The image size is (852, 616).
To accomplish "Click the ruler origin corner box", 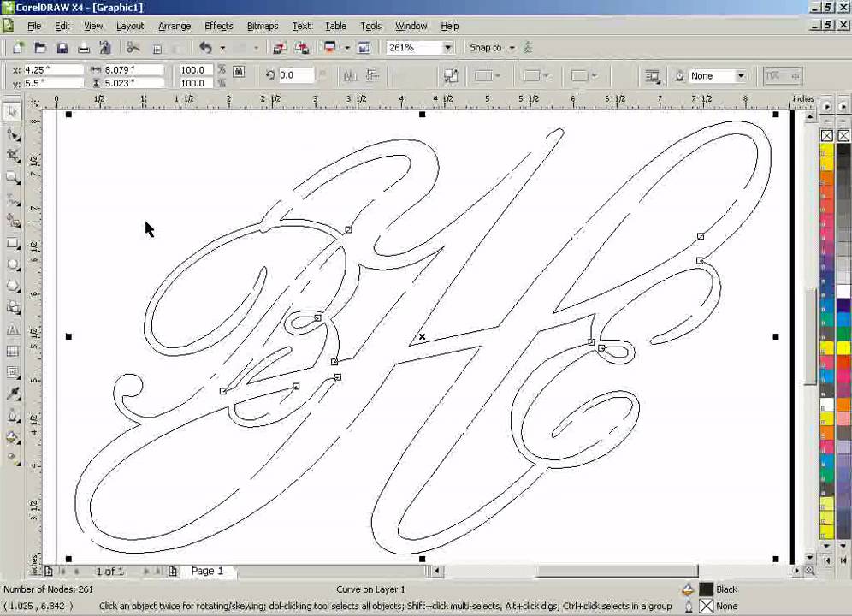I will pyautogui.click(x=35, y=102).
